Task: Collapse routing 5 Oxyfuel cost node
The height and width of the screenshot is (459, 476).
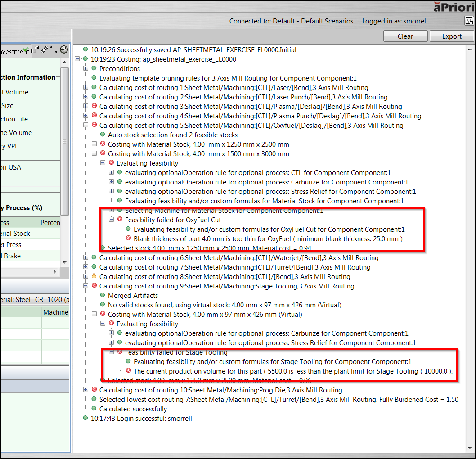Action: 86,125
